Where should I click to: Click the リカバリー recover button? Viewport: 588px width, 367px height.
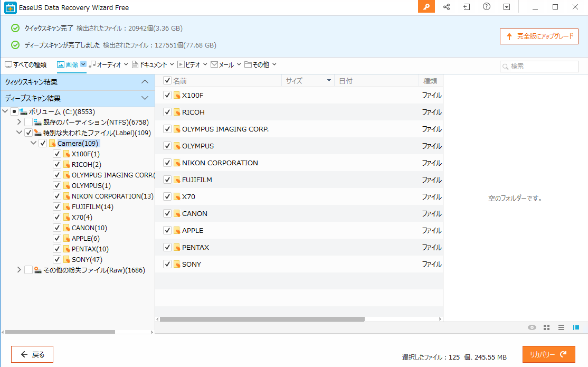pyautogui.click(x=548, y=355)
